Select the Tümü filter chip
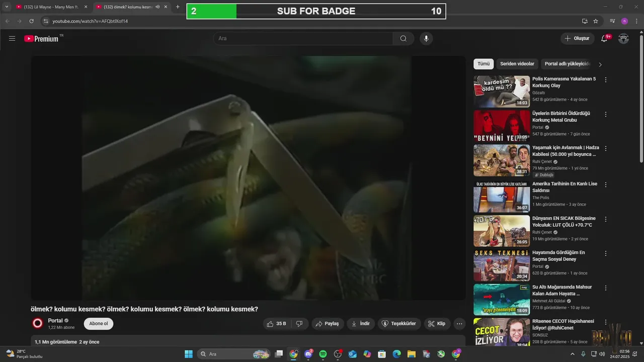Image resolution: width=644 pixels, height=362 pixels. click(484, 64)
